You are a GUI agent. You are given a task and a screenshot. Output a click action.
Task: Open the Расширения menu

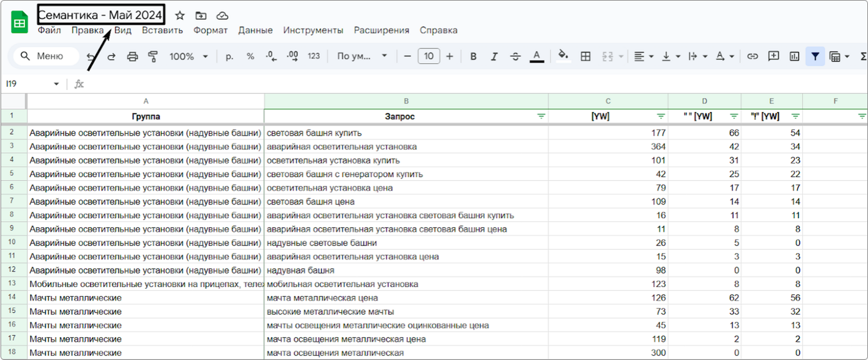coord(381,30)
